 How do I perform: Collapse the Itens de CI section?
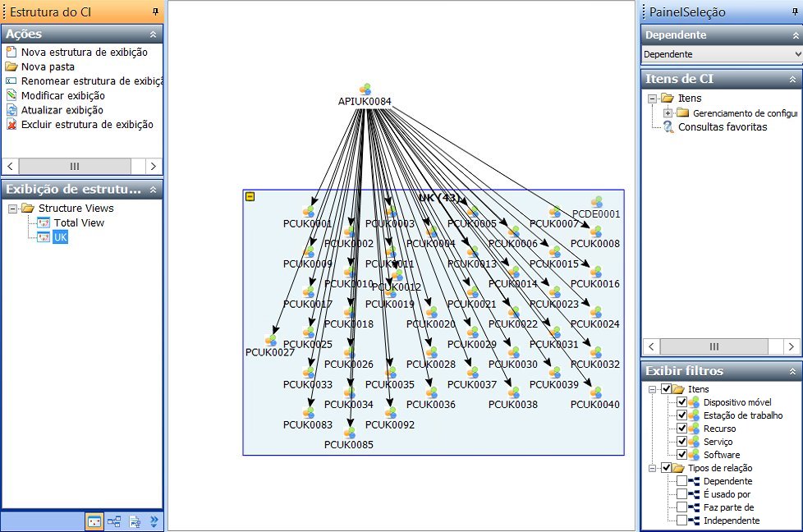(x=792, y=79)
